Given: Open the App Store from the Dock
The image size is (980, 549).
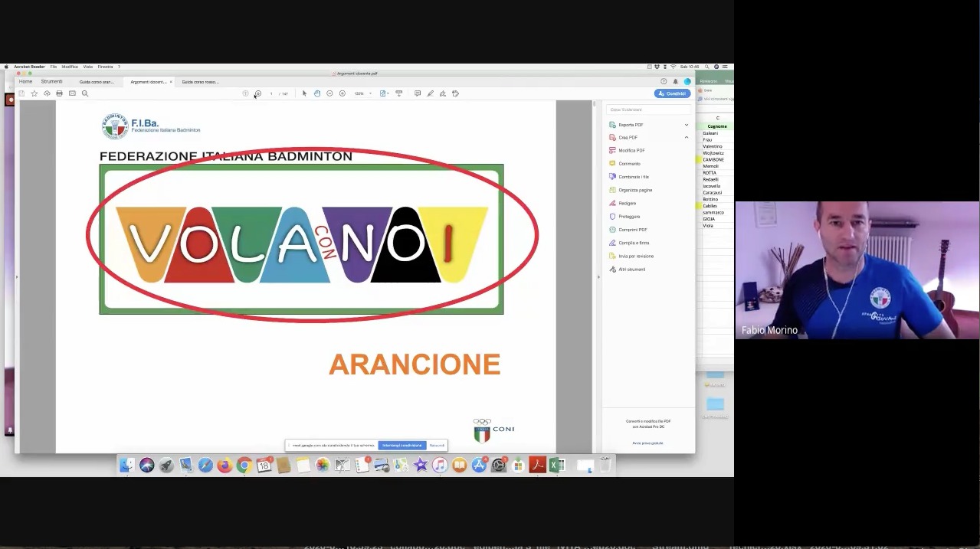Looking at the screenshot, I should (x=479, y=465).
